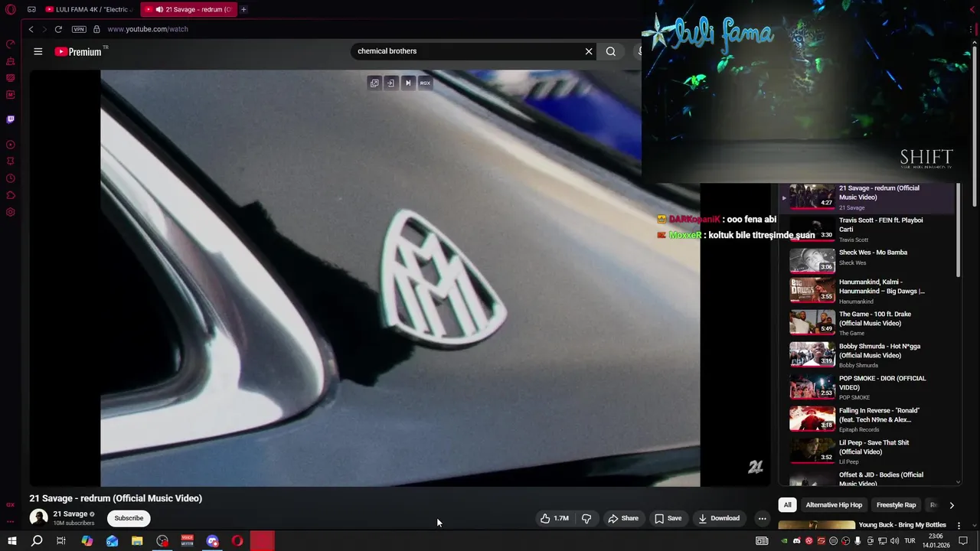Share the redrum video
The width and height of the screenshot is (980, 551).
(622, 518)
